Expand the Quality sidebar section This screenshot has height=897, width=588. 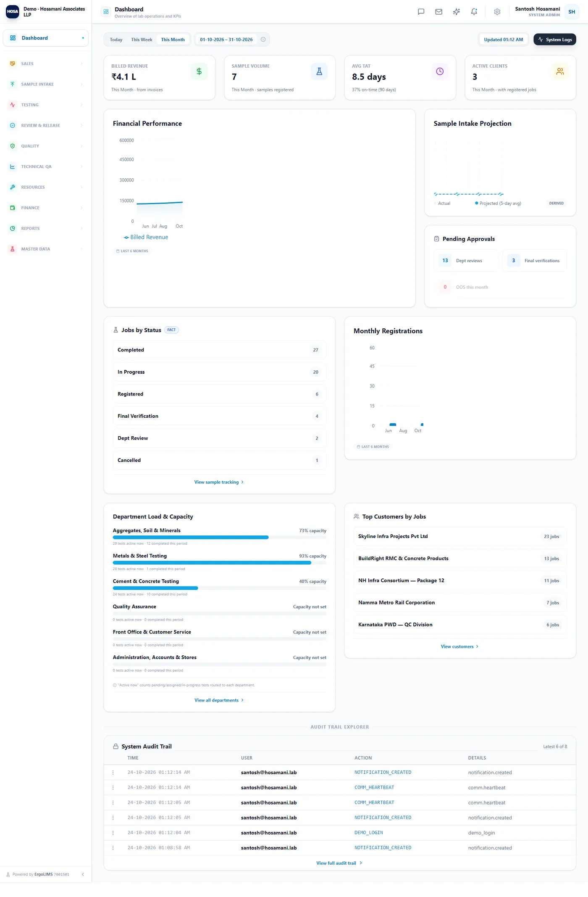[x=46, y=146]
